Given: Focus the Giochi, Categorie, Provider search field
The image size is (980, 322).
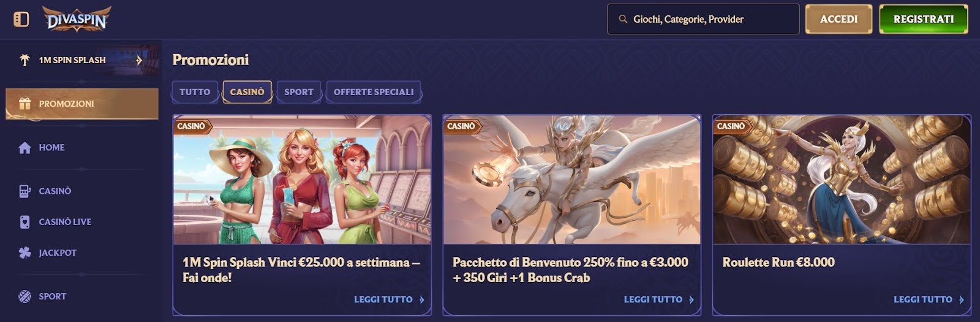Looking at the screenshot, I should click(703, 19).
